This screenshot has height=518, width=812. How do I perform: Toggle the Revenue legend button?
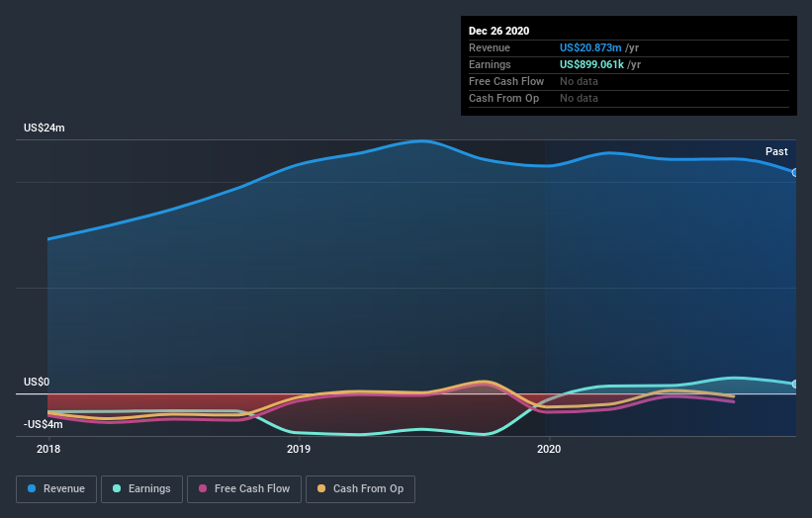coord(56,489)
